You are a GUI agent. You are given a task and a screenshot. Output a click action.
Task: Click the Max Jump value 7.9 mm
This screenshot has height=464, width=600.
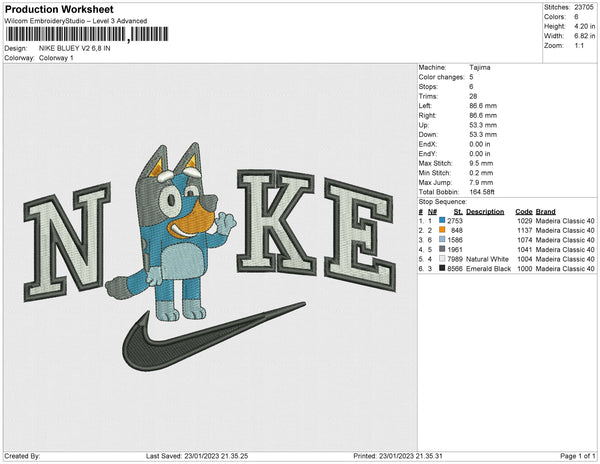coord(481,182)
